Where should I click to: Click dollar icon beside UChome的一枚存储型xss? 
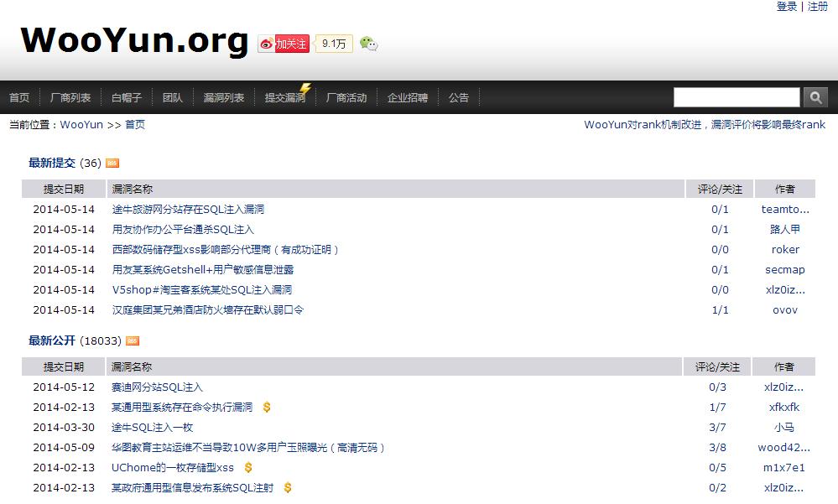(x=248, y=468)
